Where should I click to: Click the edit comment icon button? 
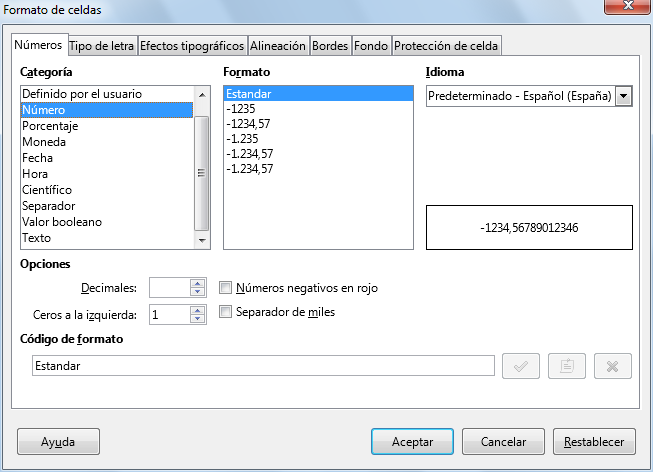coord(567,366)
